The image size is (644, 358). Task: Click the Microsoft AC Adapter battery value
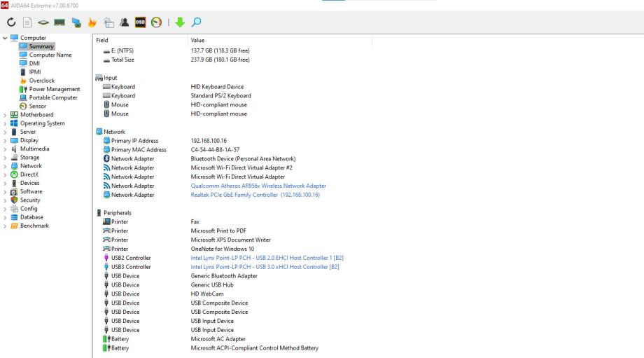(x=218, y=339)
